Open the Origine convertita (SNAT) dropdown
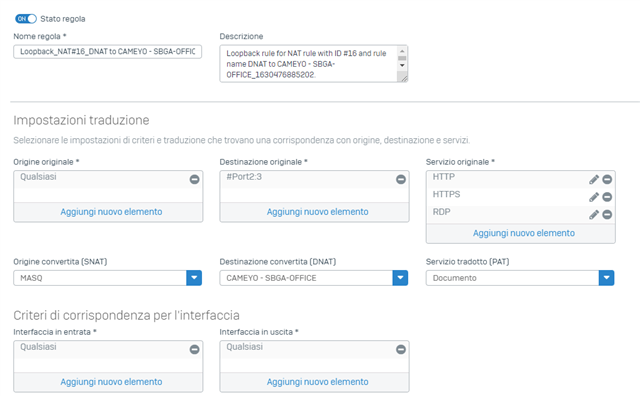 194,278
